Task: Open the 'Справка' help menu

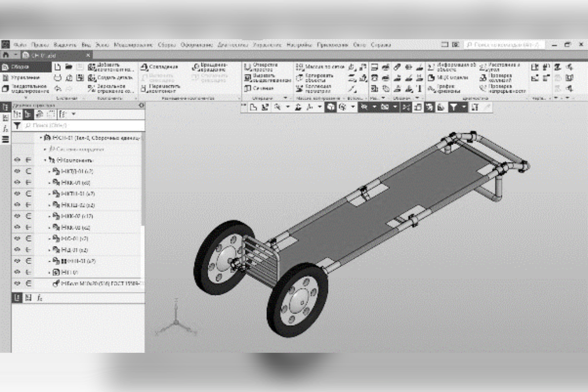Action: [381, 45]
